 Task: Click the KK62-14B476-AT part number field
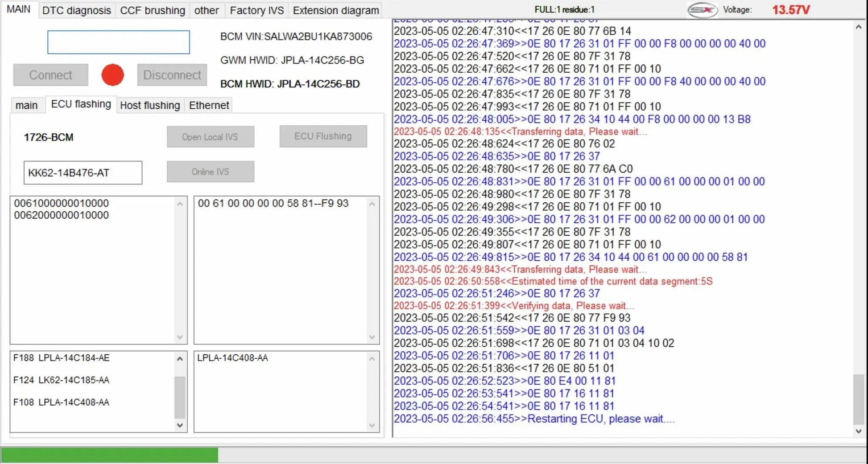83,173
